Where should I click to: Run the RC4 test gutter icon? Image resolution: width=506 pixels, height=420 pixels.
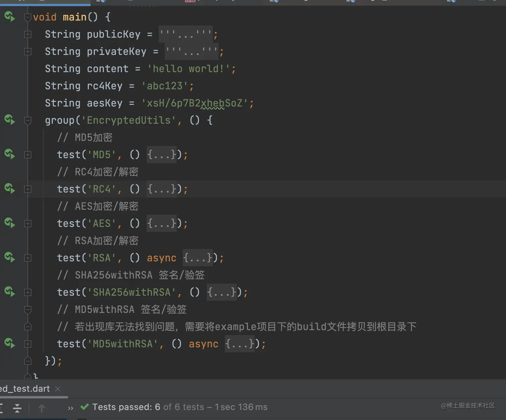(x=10, y=189)
